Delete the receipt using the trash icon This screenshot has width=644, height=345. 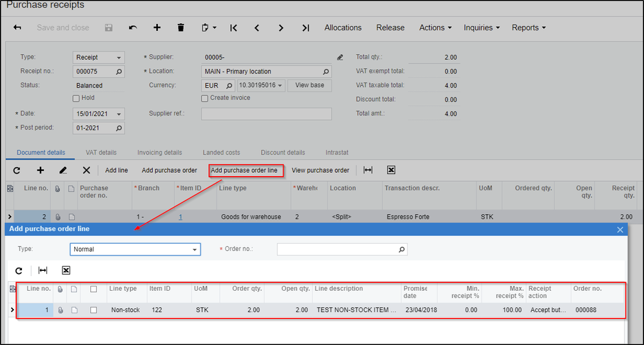[181, 28]
